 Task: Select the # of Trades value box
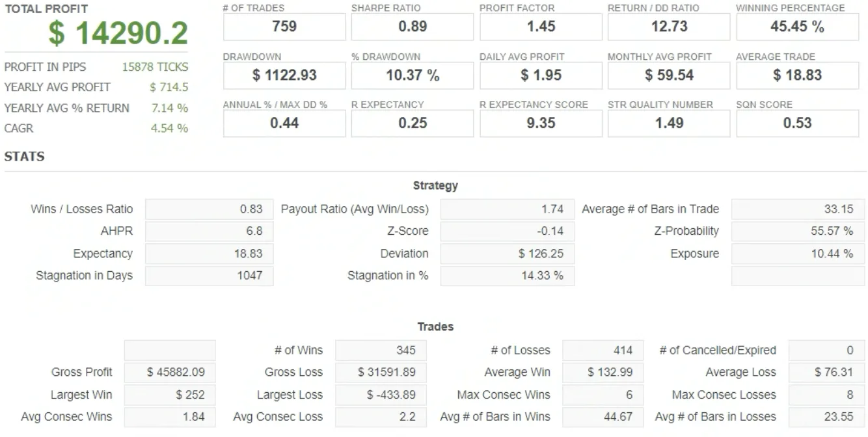284,27
